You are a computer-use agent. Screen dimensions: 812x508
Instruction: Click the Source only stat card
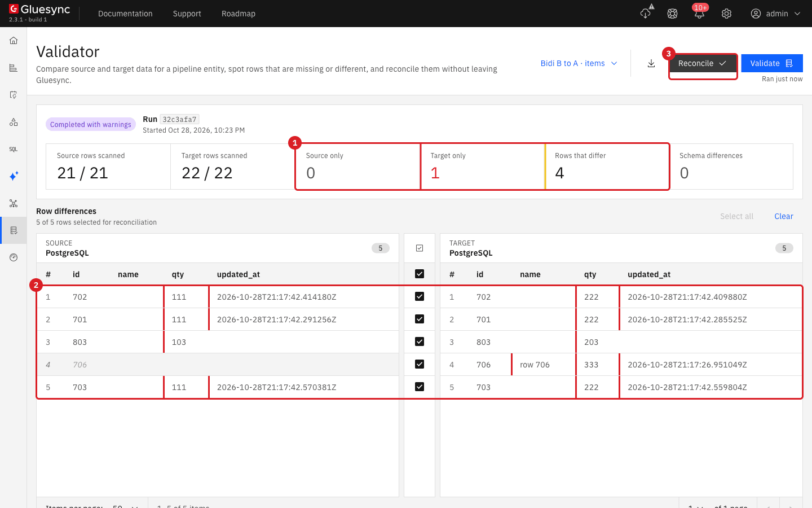tap(358, 167)
